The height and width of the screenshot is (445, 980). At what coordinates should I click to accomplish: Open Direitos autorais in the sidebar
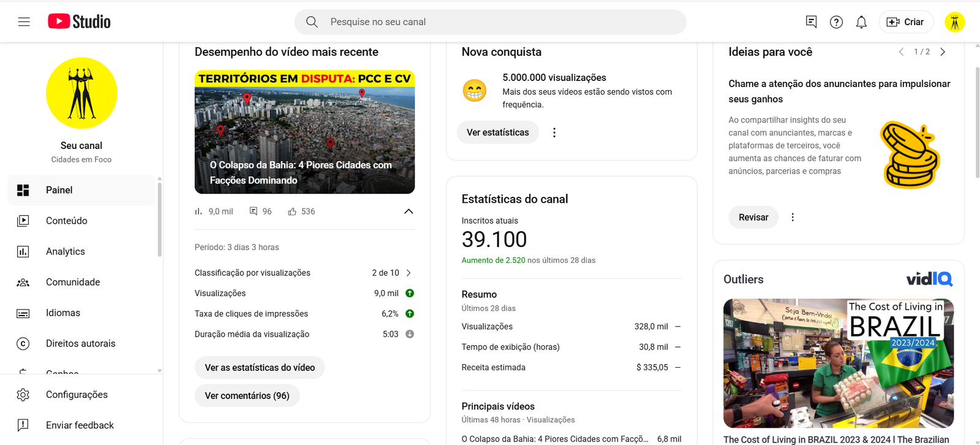pyautogui.click(x=81, y=343)
